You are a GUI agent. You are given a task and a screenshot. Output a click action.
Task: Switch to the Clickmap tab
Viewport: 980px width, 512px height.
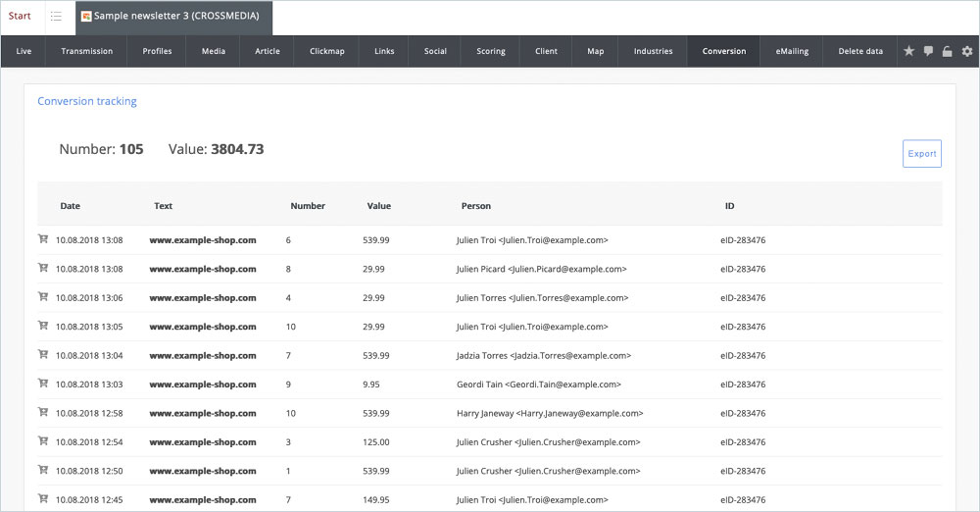(x=326, y=51)
